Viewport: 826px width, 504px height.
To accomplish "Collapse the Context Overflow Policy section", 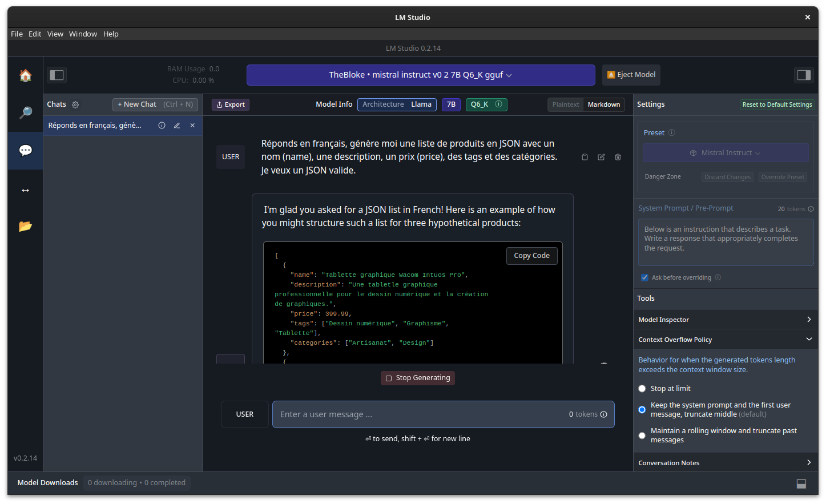I will click(x=725, y=340).
